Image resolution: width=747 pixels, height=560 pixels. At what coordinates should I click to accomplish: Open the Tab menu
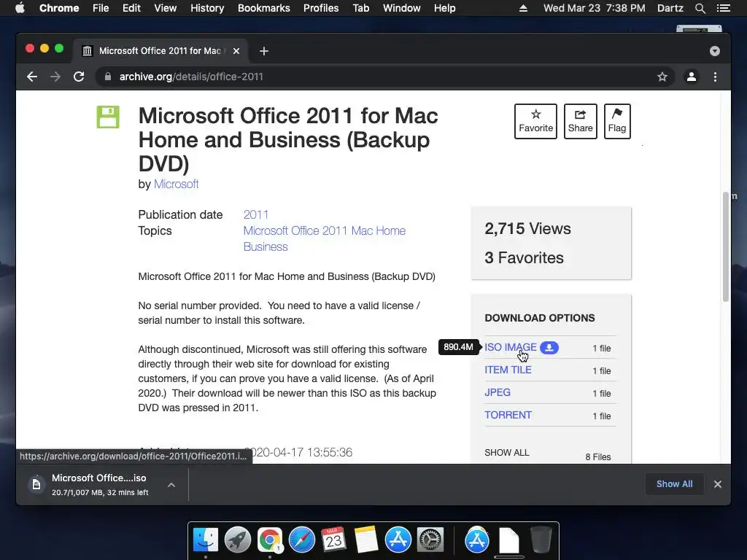(360, 8)
